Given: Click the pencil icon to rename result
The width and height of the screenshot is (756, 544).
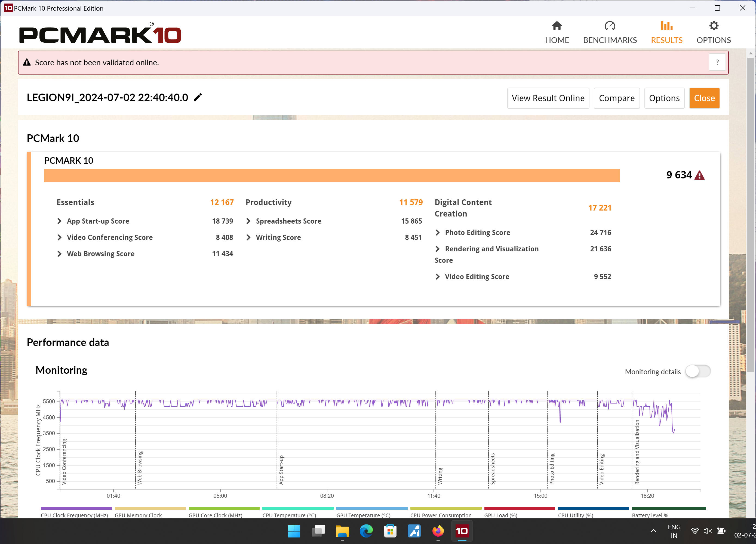Looking at the screenshot, I should 198,97.
